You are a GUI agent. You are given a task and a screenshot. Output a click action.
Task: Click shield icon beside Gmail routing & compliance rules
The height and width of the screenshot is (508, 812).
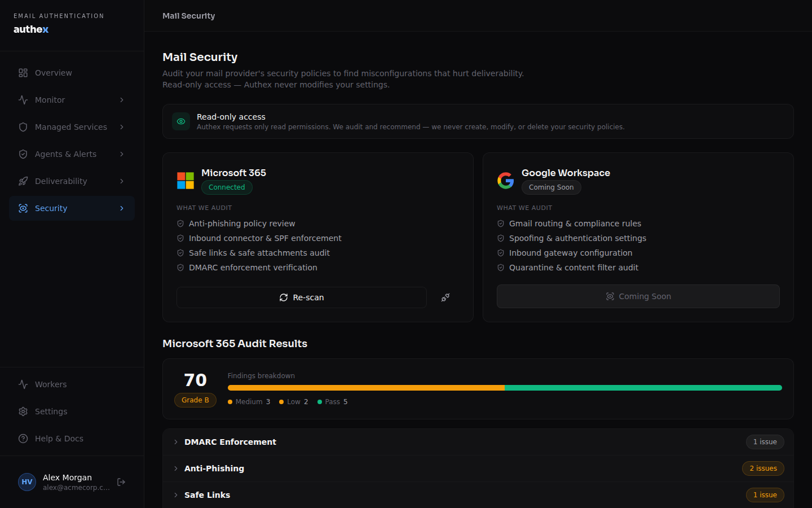coord(501,224)
